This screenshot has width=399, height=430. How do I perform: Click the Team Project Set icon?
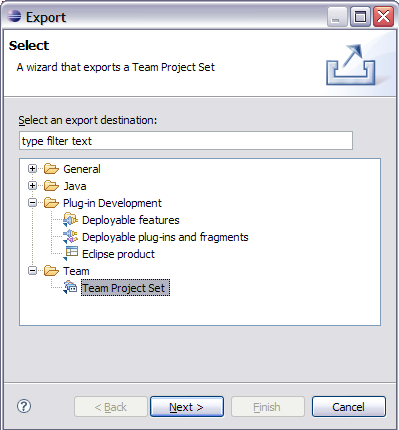tap(70, 287)
